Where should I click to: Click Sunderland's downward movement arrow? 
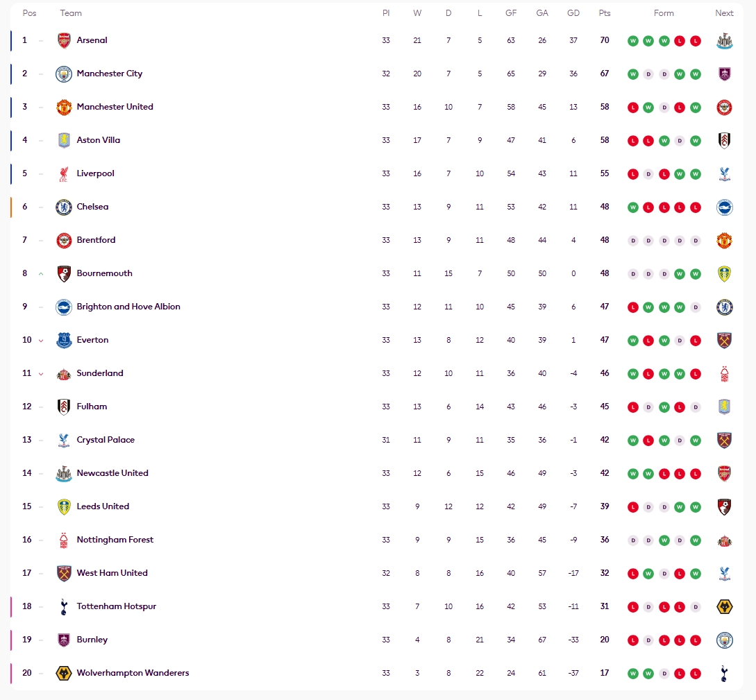pos(41,374)
